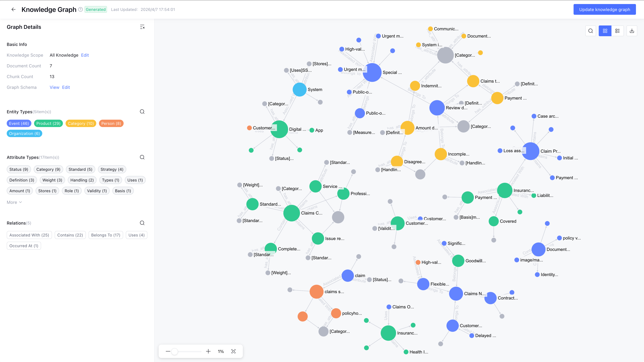644x362 pixels.
Task: Click fit-to-screen icon in zoom bar
Action: click(x=233, y=351)
